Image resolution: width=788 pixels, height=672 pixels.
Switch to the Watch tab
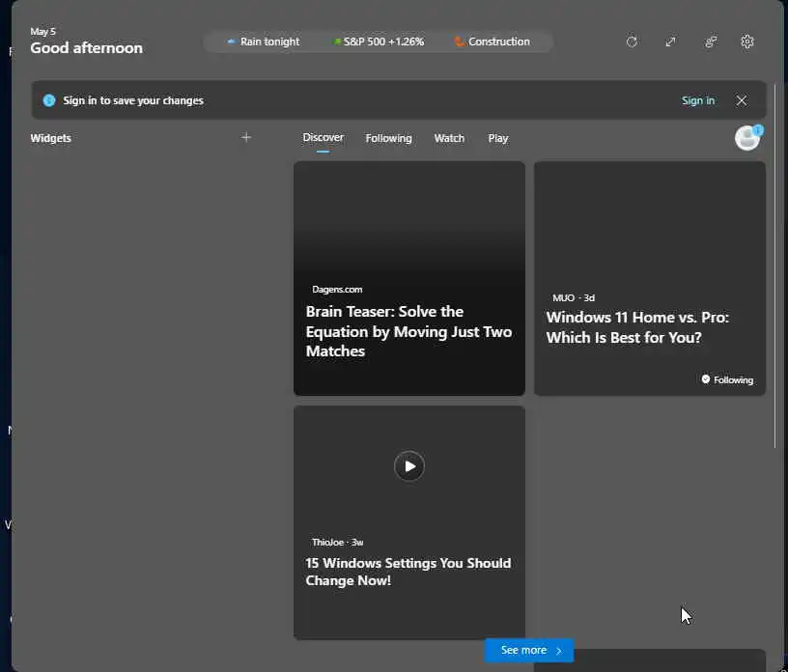coord(449,138)
